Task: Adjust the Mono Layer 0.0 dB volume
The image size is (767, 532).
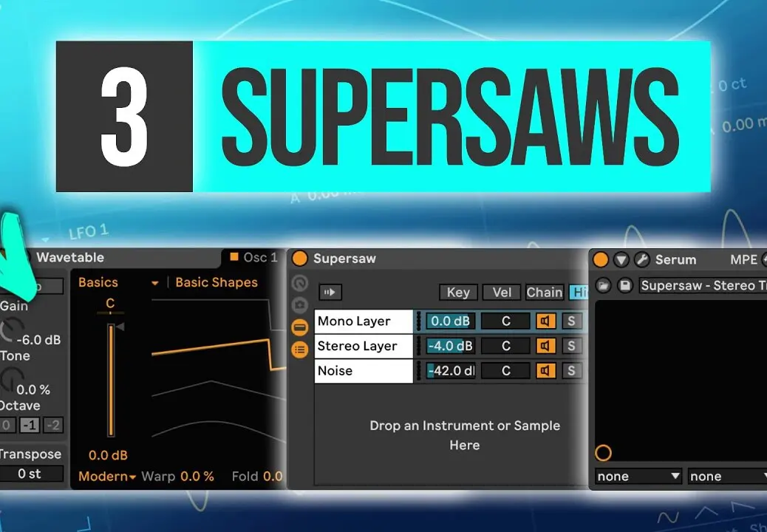Action: [450, 321]
